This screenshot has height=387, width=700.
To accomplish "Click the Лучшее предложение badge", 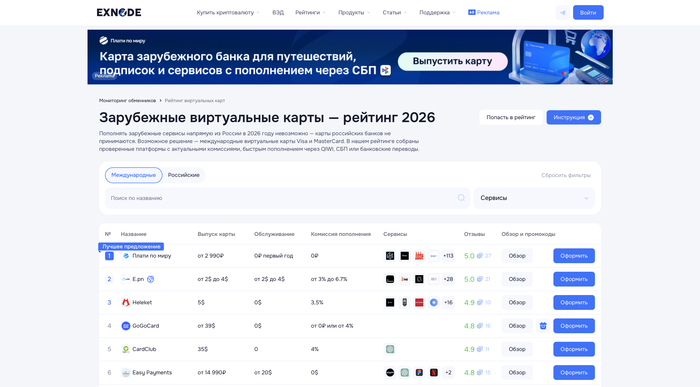I will pyautogui.click(x=131, y=246).
